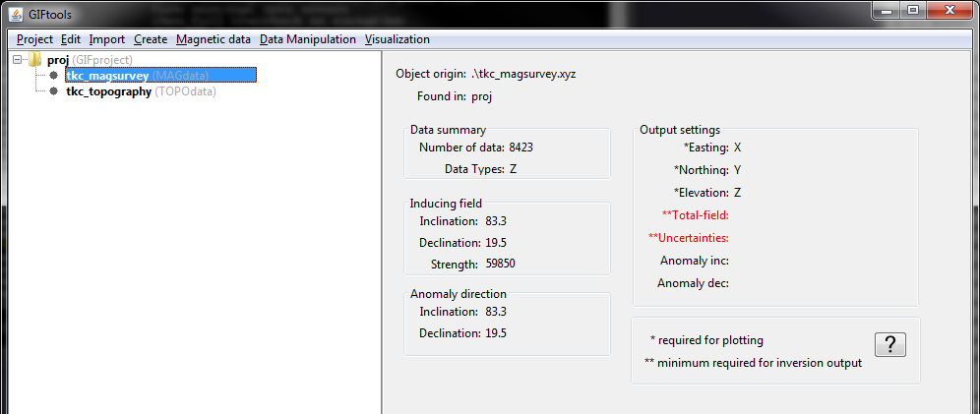
Task: Open the question mark help button
Action: click(890, 344)
